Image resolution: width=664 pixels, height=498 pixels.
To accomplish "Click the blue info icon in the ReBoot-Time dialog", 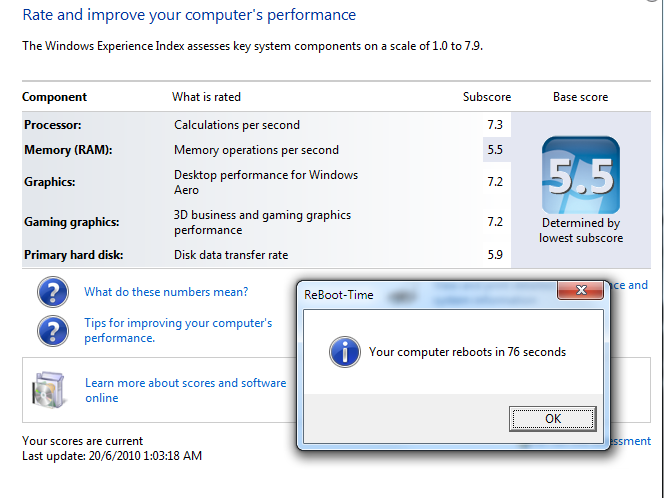I will click(345, 352).
